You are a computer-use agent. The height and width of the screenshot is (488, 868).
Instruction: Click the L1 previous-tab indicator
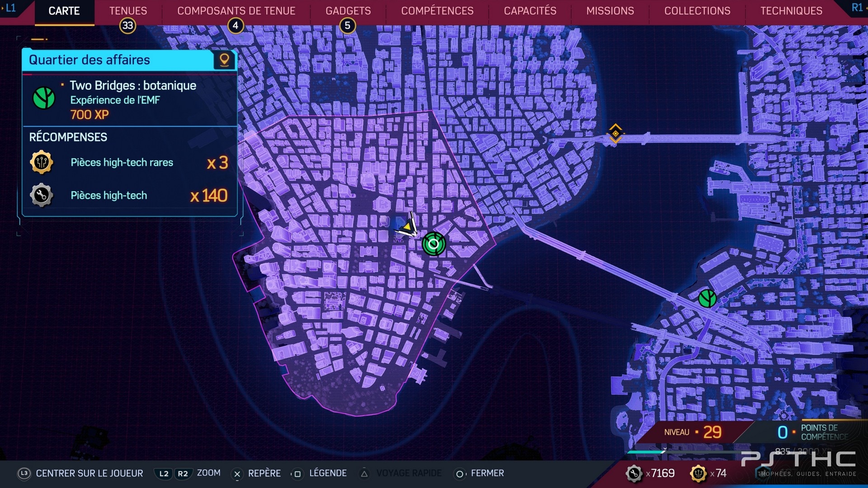[x=10, y=8]
